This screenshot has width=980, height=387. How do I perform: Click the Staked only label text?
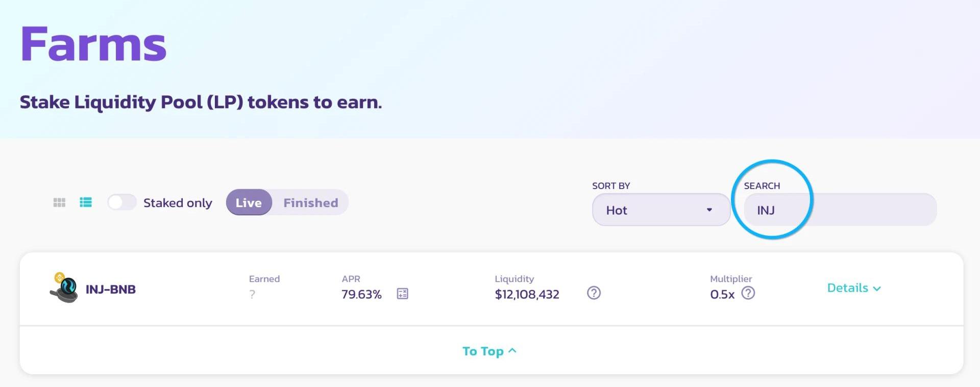[x=178, y=203]
